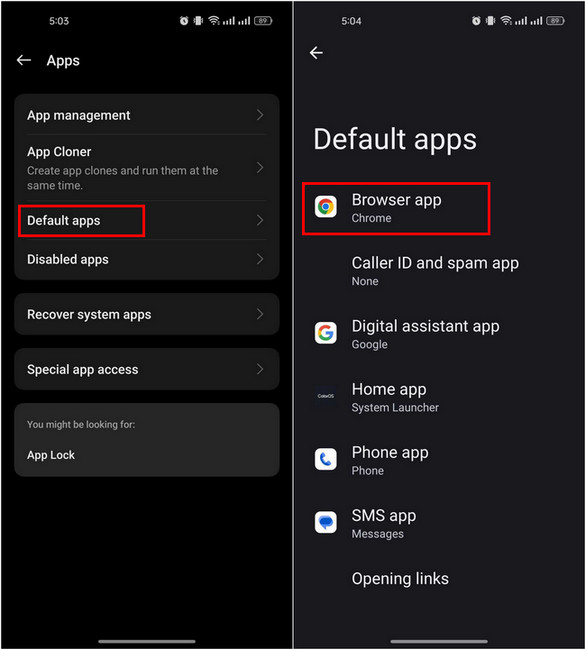Viewport: 586px width, 650px height.
Task: Tap chevron on Special app access row
Action: tap(260, 369)
